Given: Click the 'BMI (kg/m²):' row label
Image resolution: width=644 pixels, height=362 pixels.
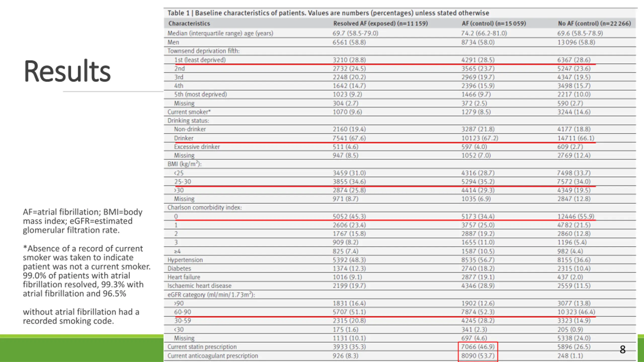Looking at the screenshot, I should (x=185, y=164).
